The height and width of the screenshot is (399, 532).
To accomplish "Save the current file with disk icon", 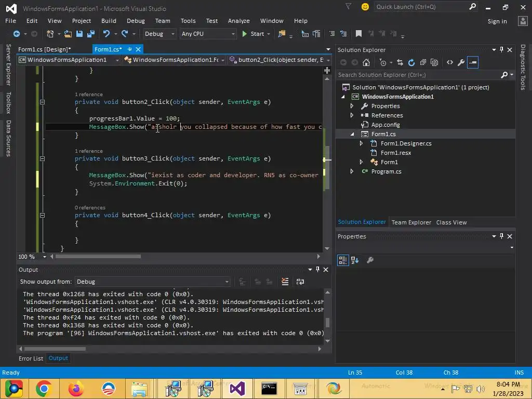I will click(79, 34).
